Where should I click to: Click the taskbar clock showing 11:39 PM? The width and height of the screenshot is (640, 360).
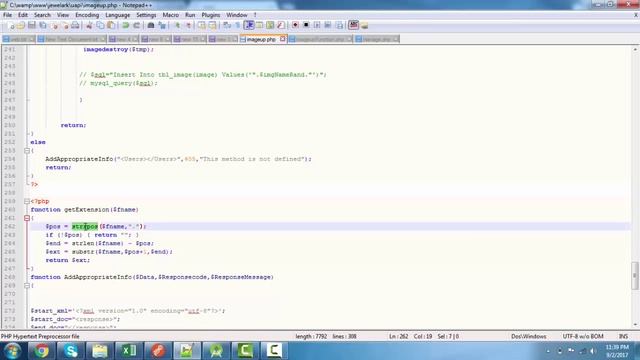point(617,351)
